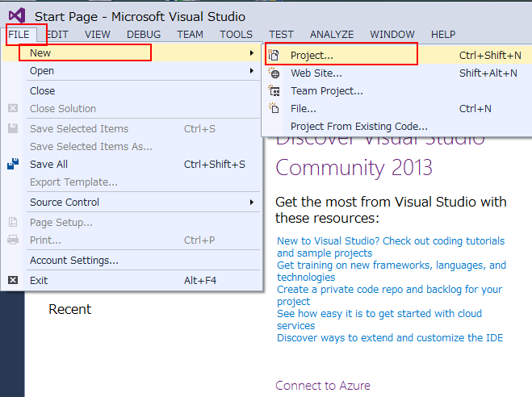Screen dimensions: 532x397
Task: Click the Page Setup icon
Action: click(x=13, y=222)
